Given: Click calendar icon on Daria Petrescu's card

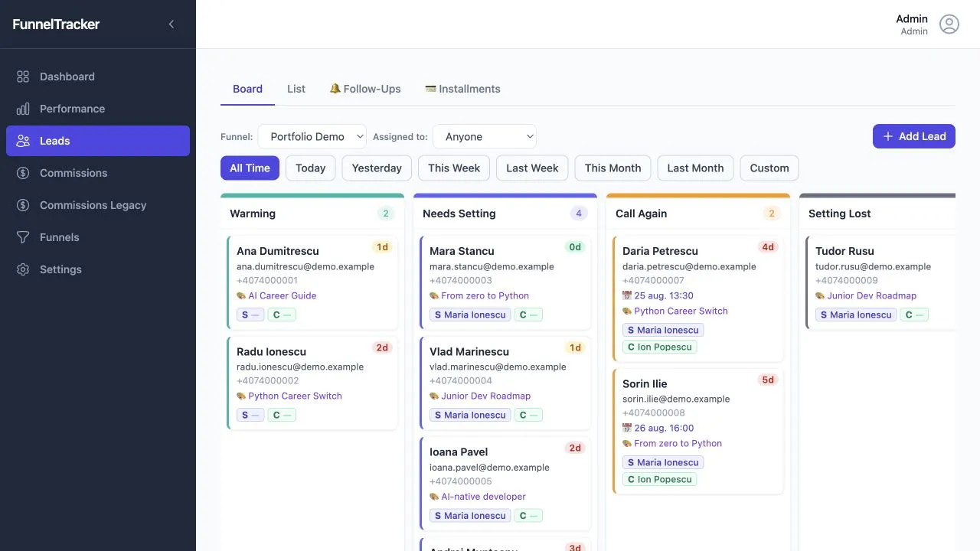Looking at the screenshot, I should coord(627,295).
